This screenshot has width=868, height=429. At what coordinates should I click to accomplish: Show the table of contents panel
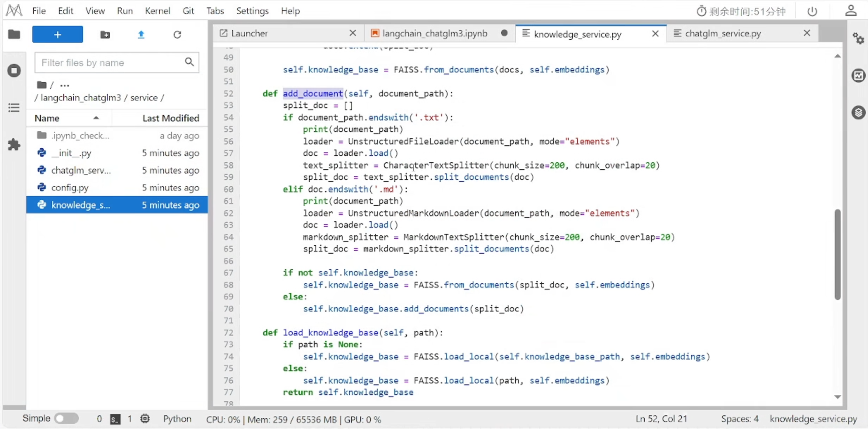click(14, 108)
